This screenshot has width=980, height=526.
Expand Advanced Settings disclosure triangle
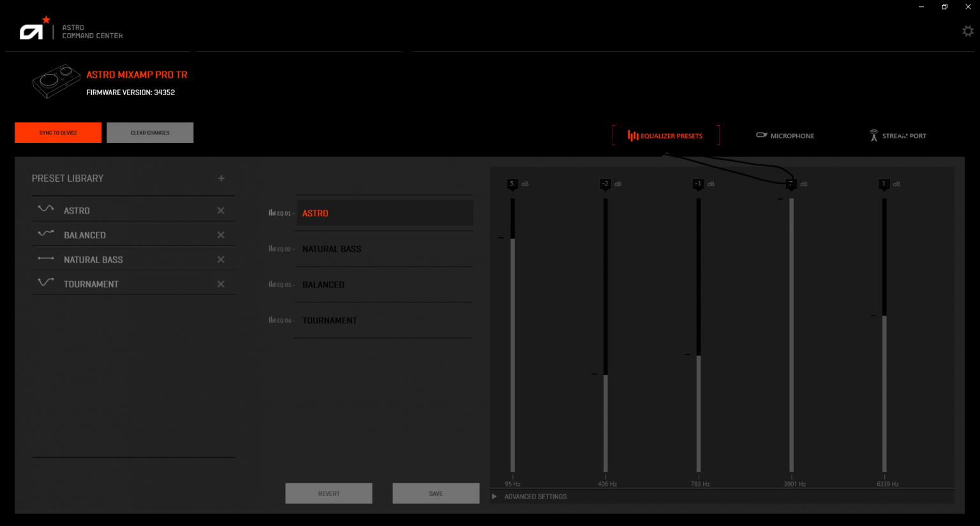[x=494, y=497]
